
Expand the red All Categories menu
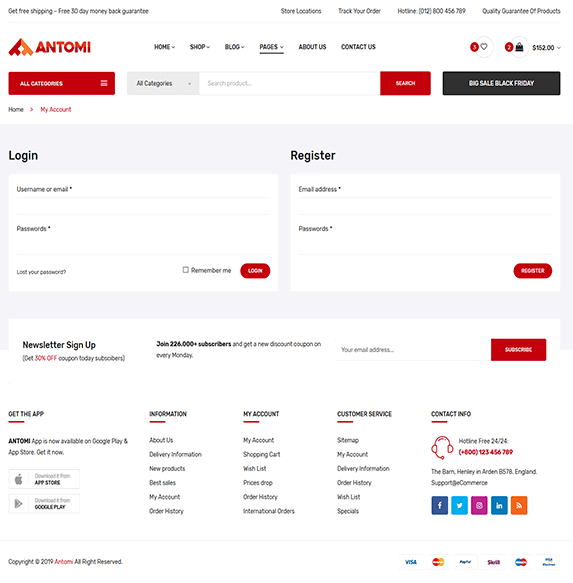point(62,83)
